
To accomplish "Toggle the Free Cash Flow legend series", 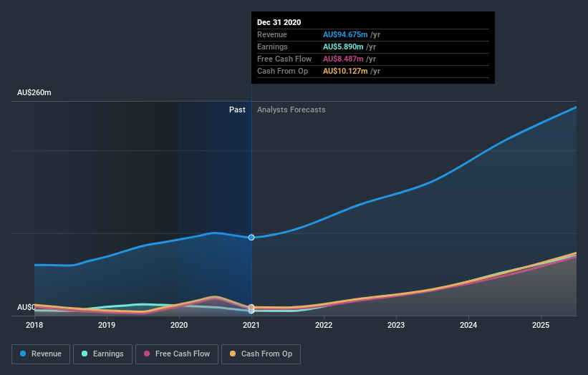I will click(x=177, y=354).
